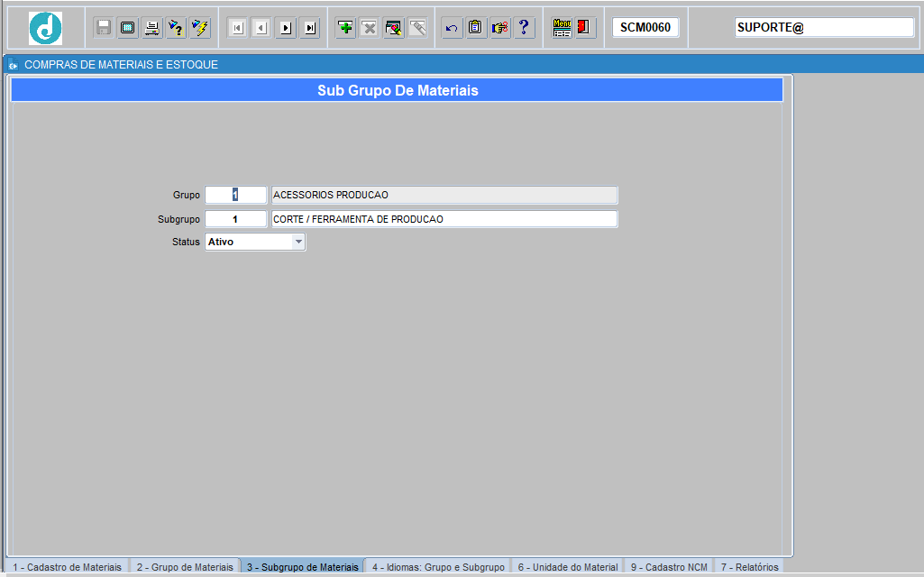Click the Subgrupo label

point(178,219)
